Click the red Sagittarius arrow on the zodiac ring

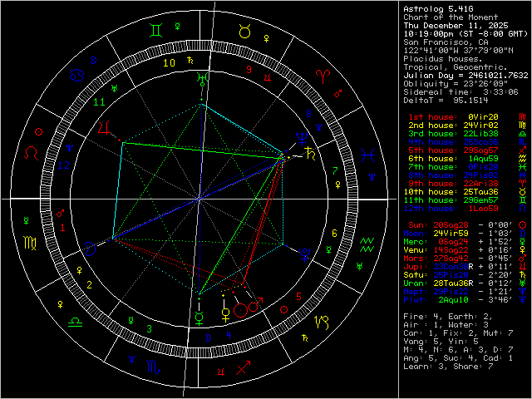click(x=244, y=367)
